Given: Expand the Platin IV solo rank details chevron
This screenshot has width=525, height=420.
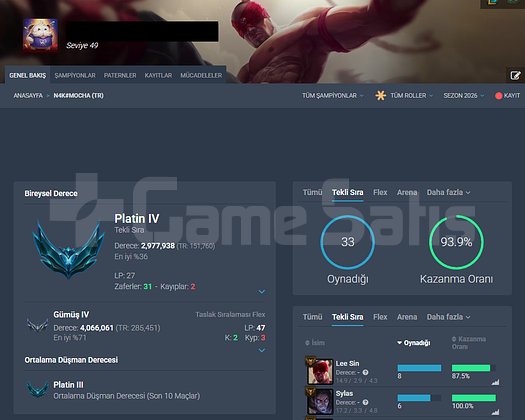Looking at the screenshot, I should 261,291.
